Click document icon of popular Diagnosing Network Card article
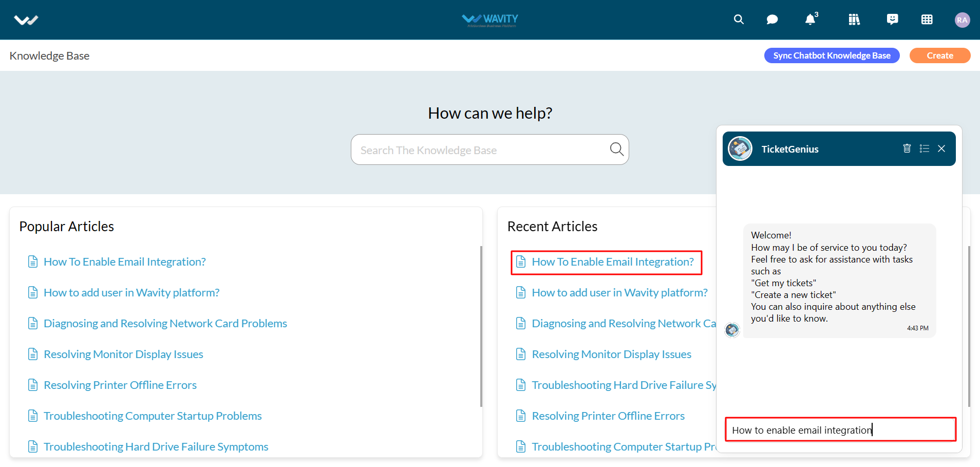Image resolution: width=980 pixels, height=467 pixels. [x=33, y=324]
